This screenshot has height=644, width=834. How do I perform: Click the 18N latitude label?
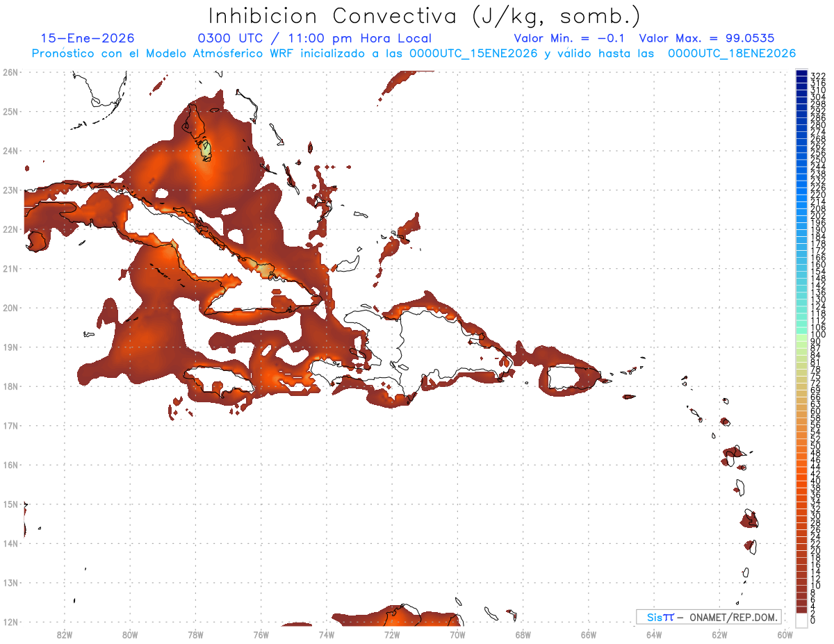point(10,386)
